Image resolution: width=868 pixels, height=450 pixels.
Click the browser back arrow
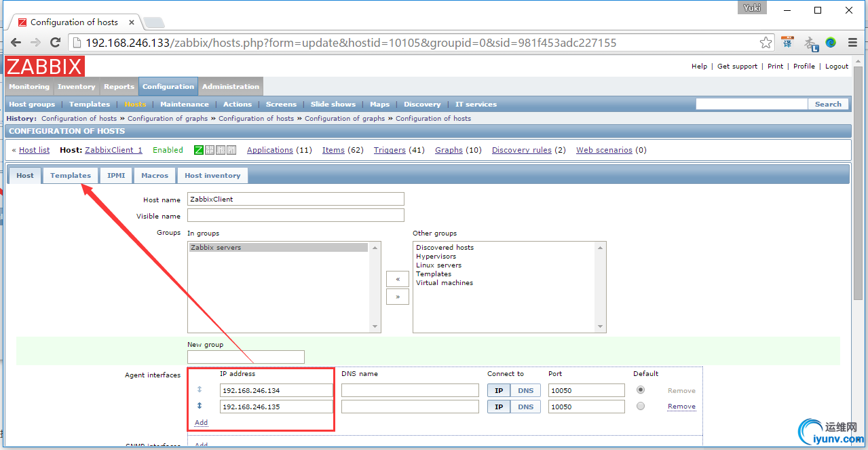(x=15, y=42)
